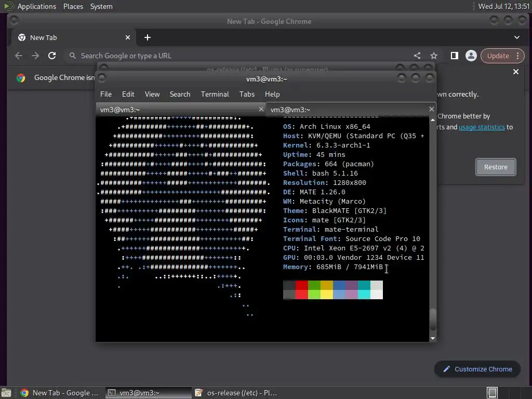This screenshot has height=399, width=532.
Task: Click terminal window menu button in title bar
Action: point(102,78)
